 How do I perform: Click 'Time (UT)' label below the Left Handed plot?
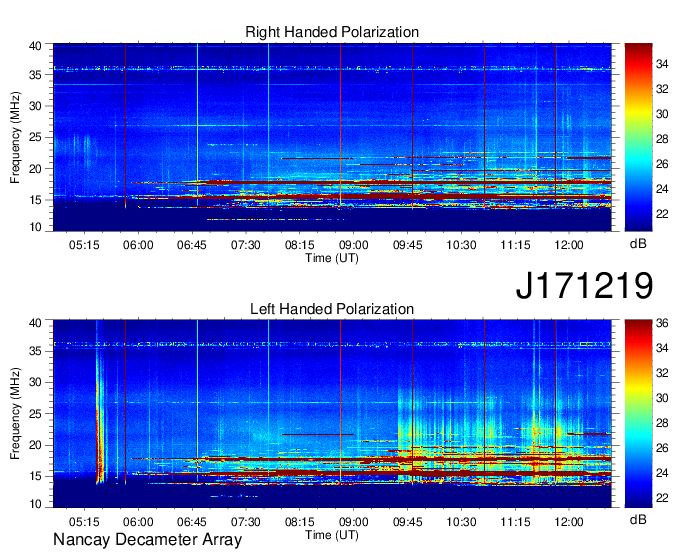tap(332, 535)
